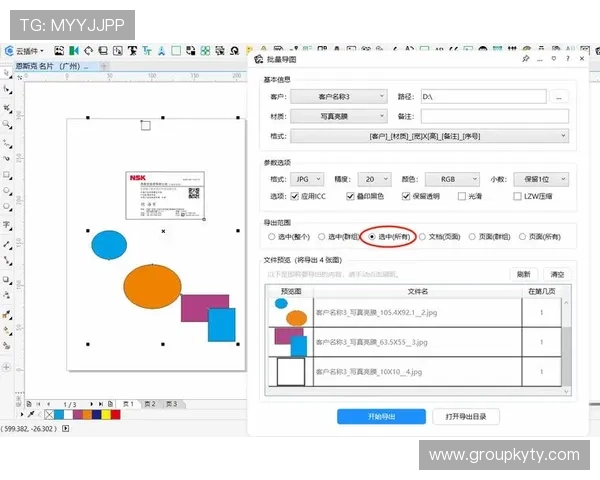Open the 小数 dropdown showing 保留1位
Screen dimensions: 600x480
tap(541, 179)
